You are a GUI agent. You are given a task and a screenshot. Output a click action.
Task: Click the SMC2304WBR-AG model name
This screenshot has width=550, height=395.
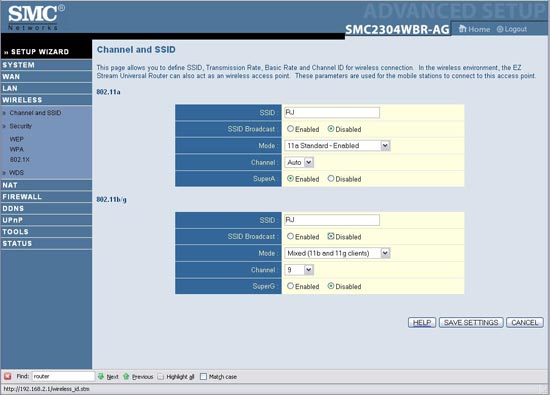point(397,29)
